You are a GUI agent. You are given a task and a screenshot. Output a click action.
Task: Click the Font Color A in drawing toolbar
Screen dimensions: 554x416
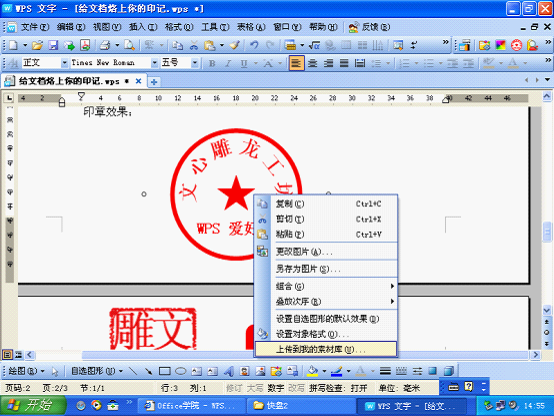(360, 371)
